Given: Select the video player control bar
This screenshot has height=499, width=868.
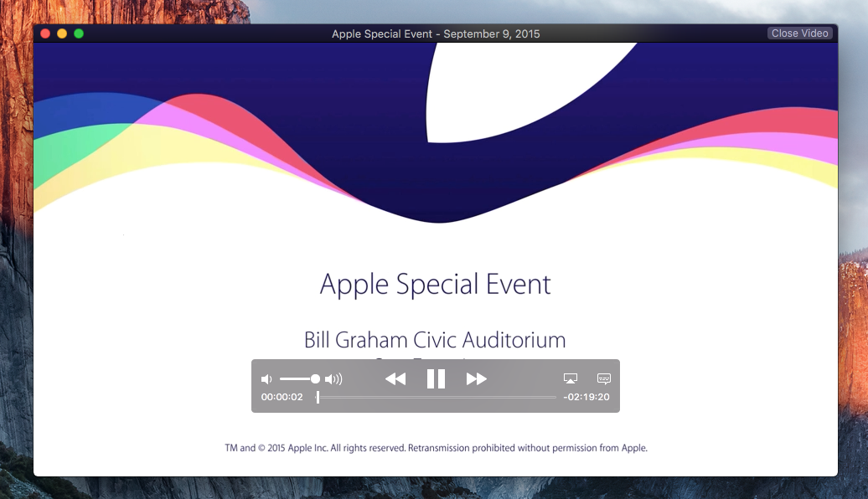Looking at the screenshot, I should (x=437, y=386).
